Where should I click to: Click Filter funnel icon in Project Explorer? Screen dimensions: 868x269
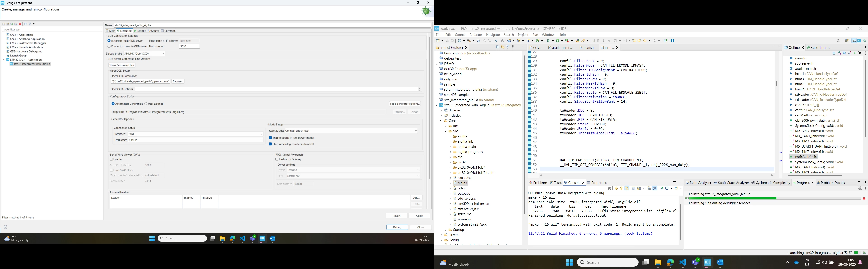[x=508, y=47]
